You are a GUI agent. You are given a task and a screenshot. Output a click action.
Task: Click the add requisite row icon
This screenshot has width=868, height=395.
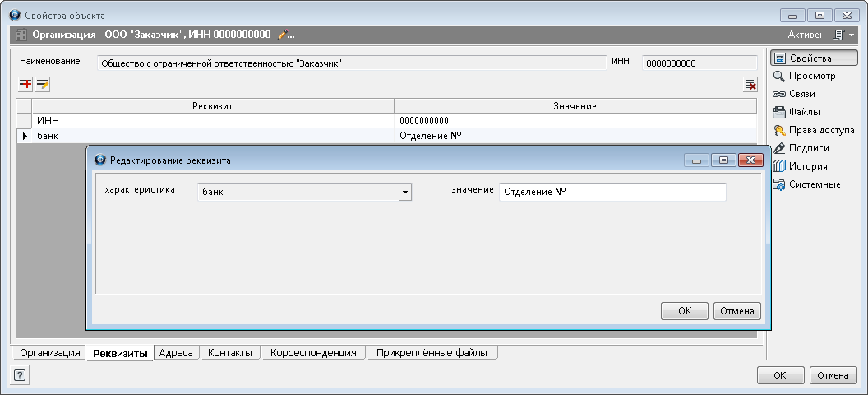point(25,84)
